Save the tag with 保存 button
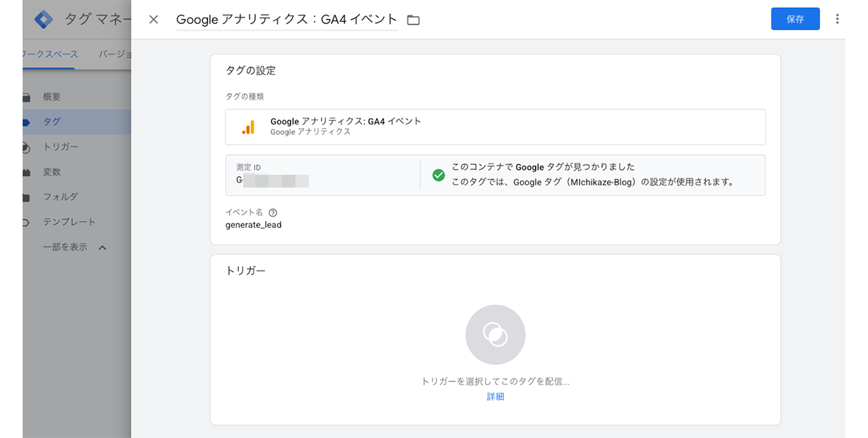The height and width of the screenshot is (438, 868). coord(795,19)
